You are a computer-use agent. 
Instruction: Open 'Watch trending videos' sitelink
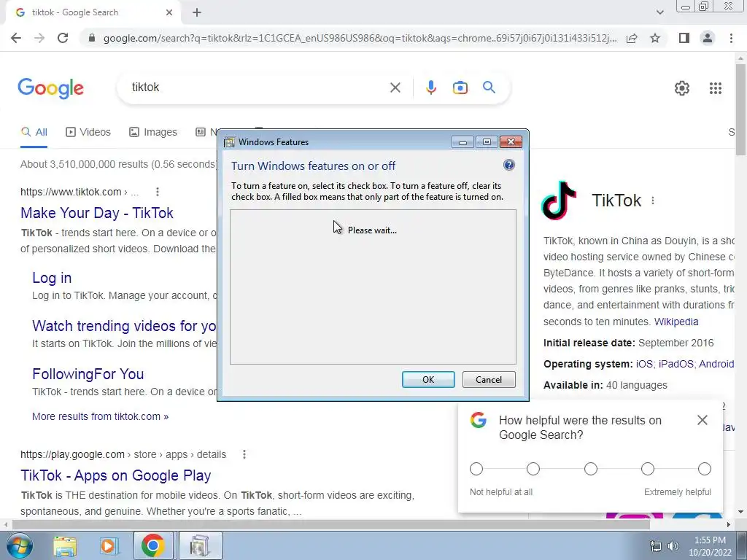click(124, 326)
